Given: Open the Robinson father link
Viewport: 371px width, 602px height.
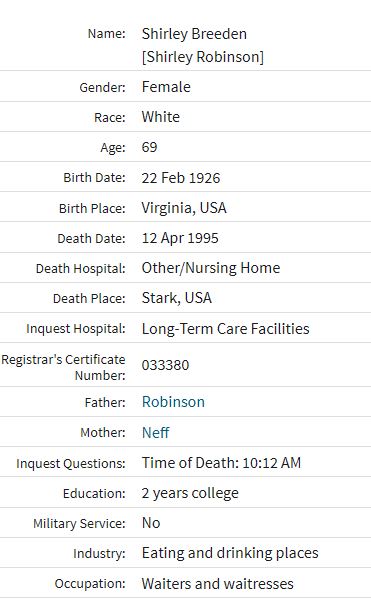Looking at the screenshot, I should pyautogui.click(x=173, y=402).
